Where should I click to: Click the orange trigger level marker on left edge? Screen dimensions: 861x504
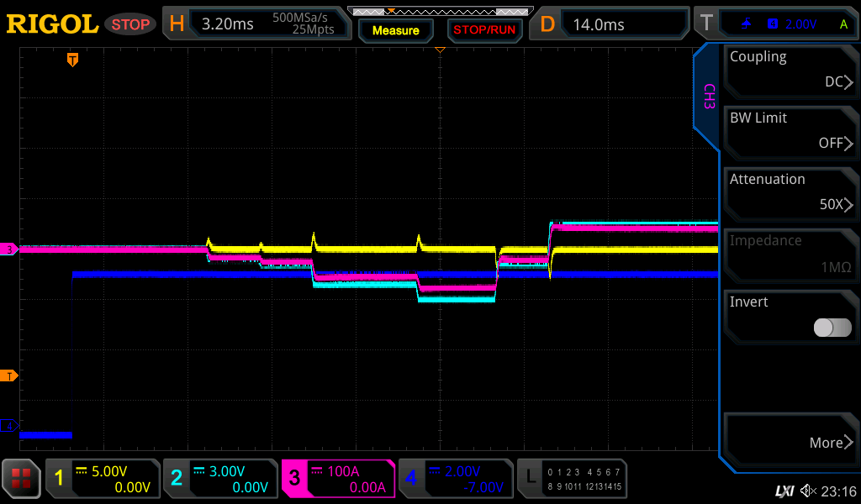coord(10,375)
